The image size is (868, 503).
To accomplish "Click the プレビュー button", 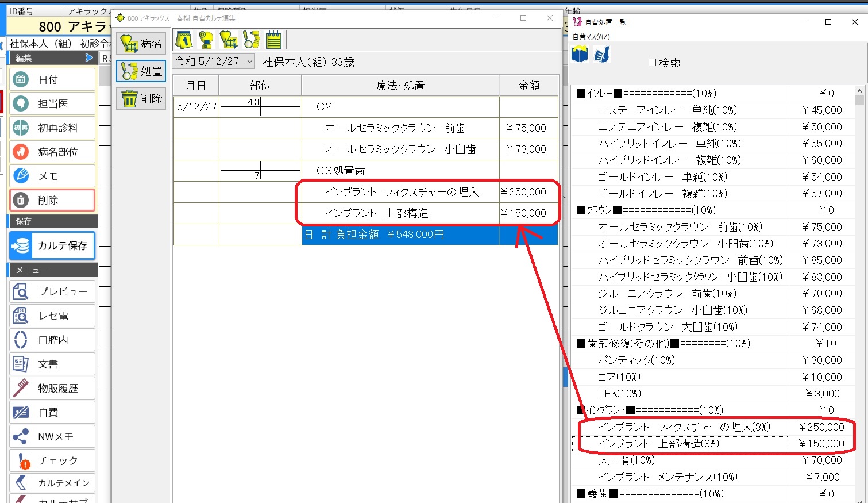I will (x=52, y=291).
